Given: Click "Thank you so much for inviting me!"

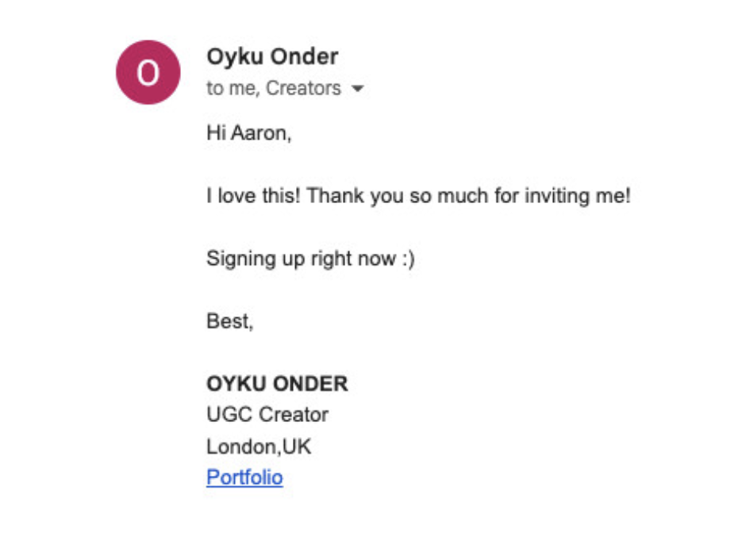Looking at the screenshot, I should point(468,195).
